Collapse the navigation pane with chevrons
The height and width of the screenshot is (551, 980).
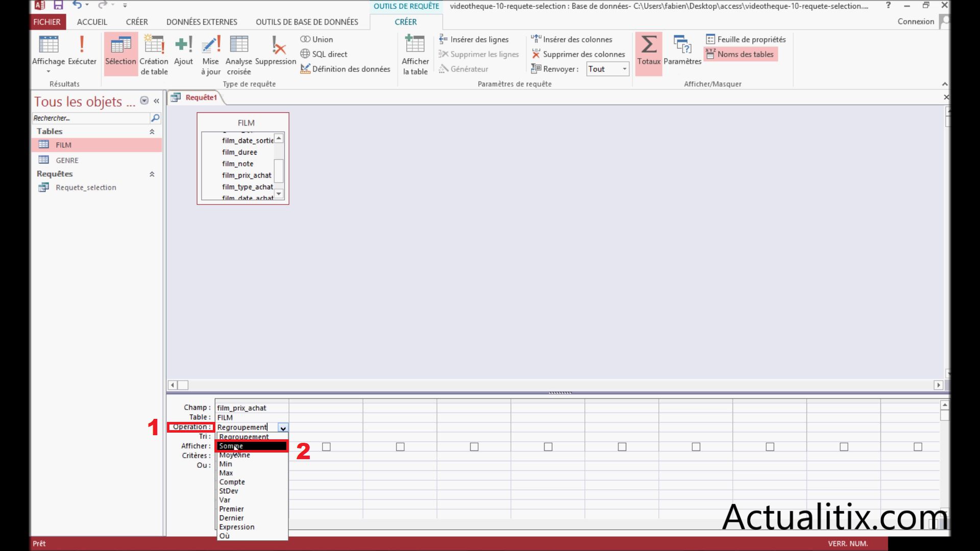(x=156, y=101)
